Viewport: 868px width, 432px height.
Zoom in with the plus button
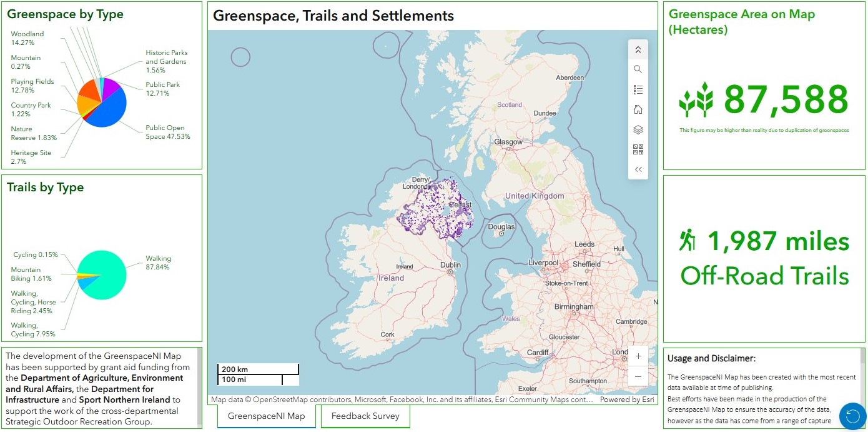638,356
